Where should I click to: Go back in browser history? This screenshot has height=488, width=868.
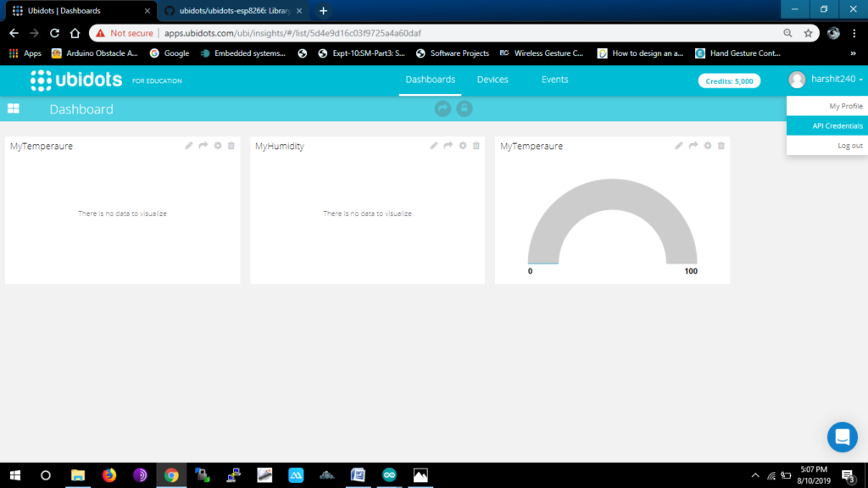point(14,33)
